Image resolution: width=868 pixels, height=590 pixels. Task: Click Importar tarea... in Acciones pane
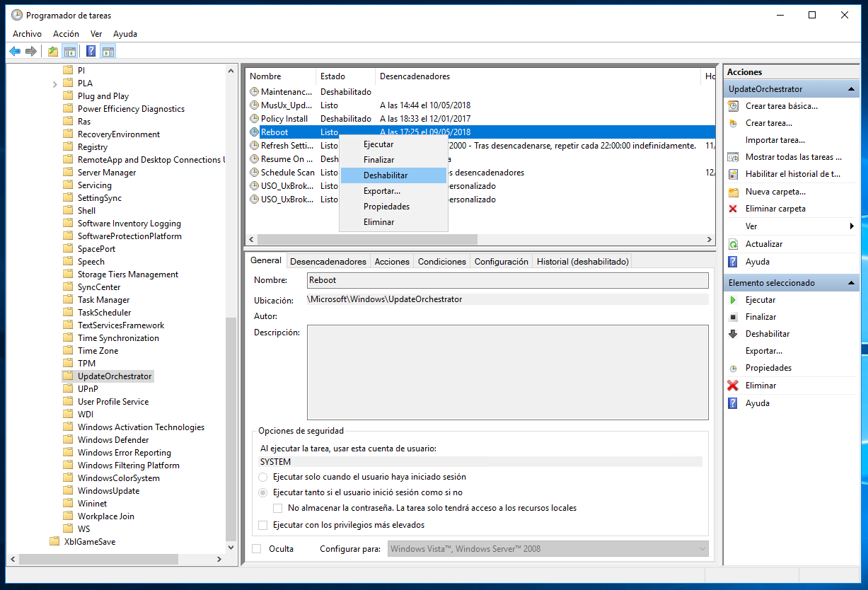775,140
